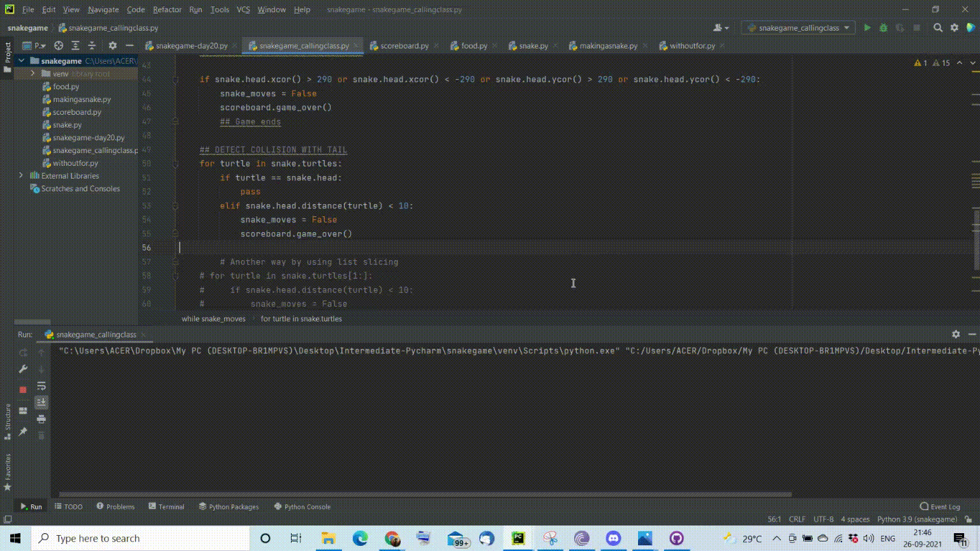This screenshot has height=551, width=980.
Task: Open the Refactor menu
Action: click(x=167, y=10)
